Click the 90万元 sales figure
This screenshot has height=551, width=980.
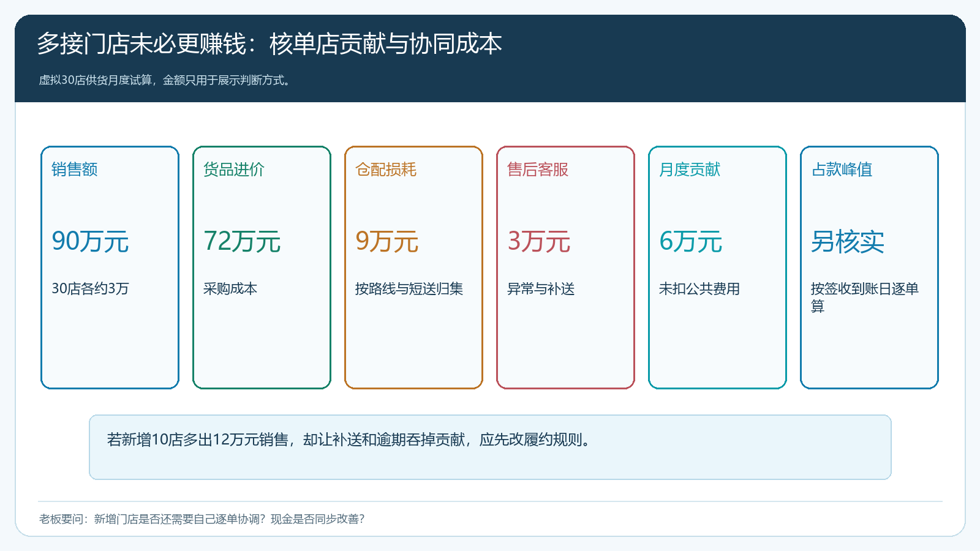point(90,241)
